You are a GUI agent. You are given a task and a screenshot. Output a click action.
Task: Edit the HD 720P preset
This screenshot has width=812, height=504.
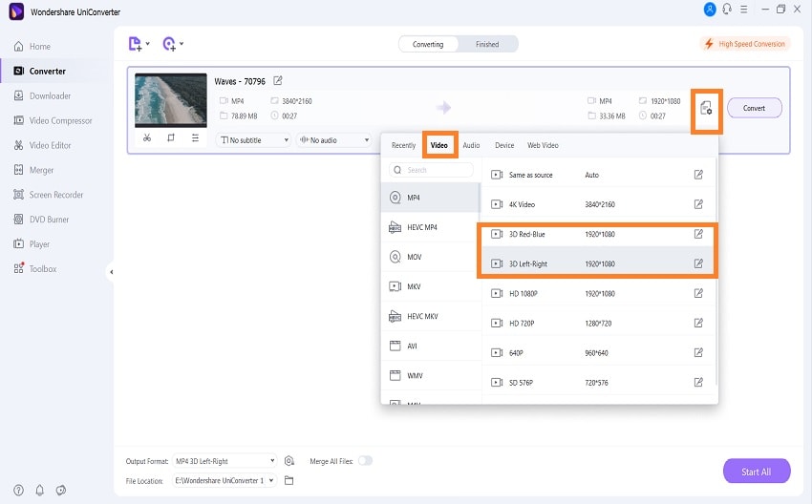coord(698,323)
